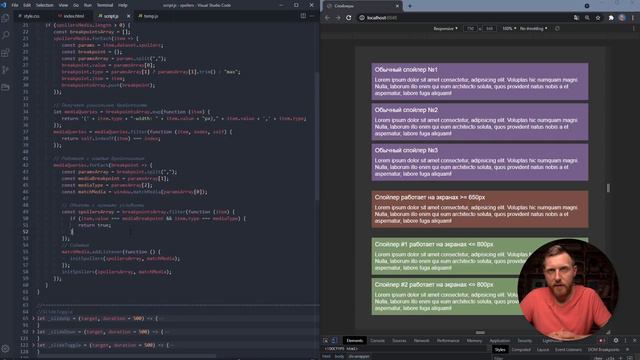Open the browser profile avatar
The height and width of the screenshot is (360, 640).
pyautogui.click(x=622, y=18)
